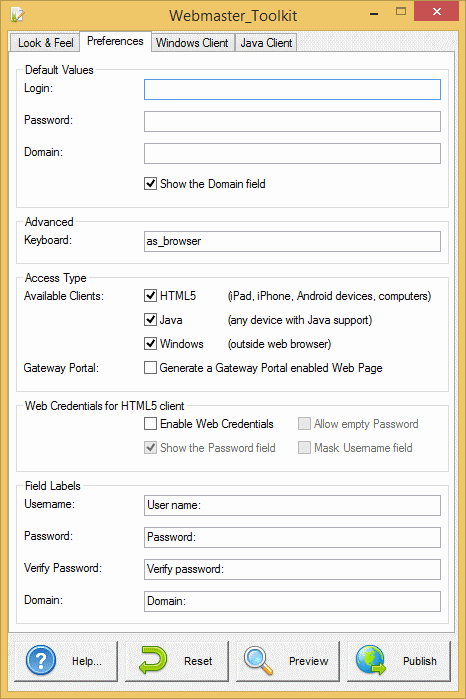Click the '(iPad, iPhone, Android devices, computers)' text
This screenshot has width=466, height=699.
click(329, 296)
